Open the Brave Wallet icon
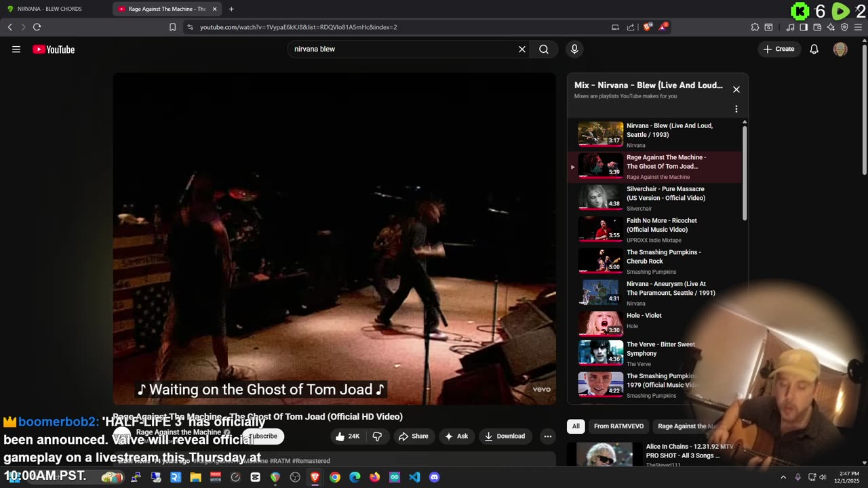 click(x=817, y=27)
